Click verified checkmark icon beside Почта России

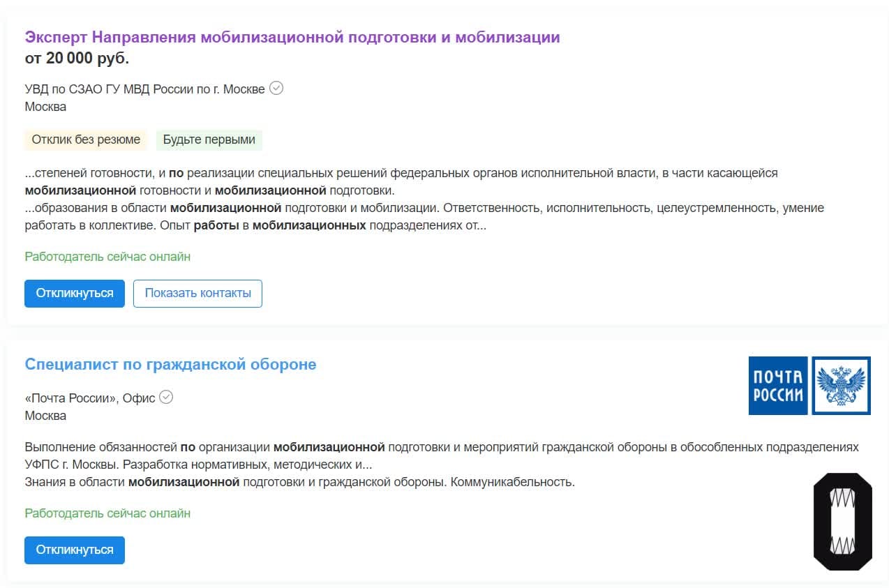point(166,398)
